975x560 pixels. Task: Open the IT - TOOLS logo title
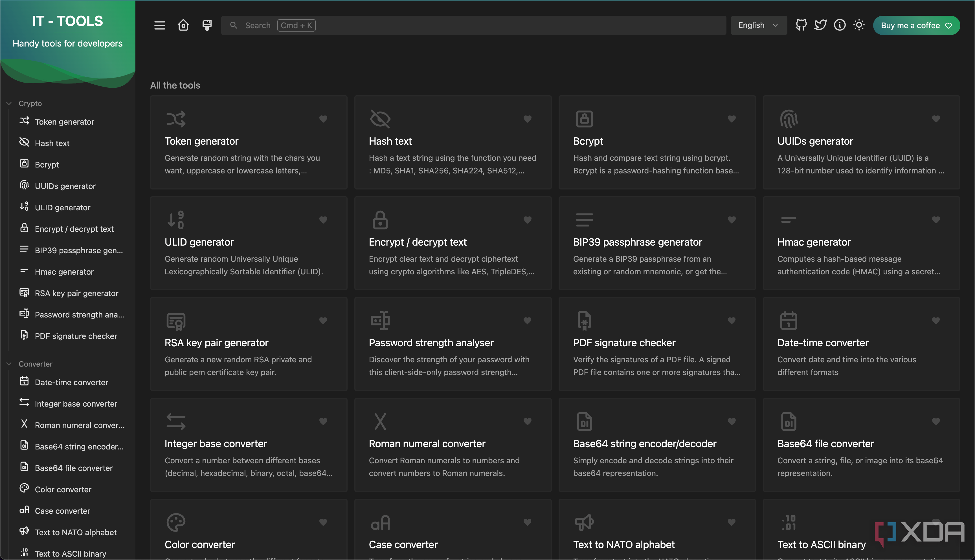68,21
